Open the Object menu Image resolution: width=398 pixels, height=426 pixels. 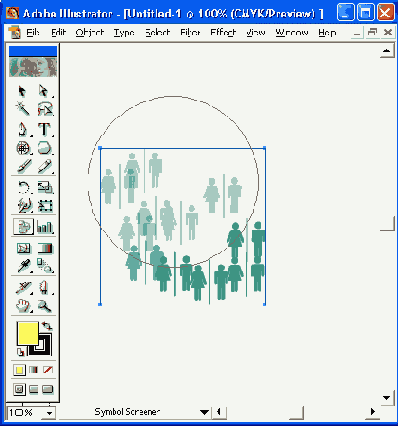[90, 33]
